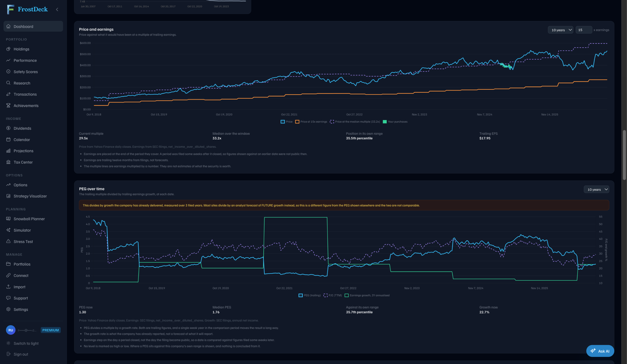Click the page vertical scrollbar thumb

(624, 155)
